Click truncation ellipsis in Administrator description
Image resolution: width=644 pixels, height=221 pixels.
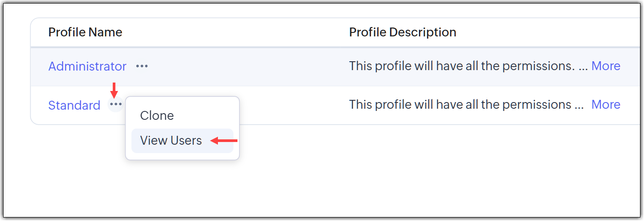[584, 67]
